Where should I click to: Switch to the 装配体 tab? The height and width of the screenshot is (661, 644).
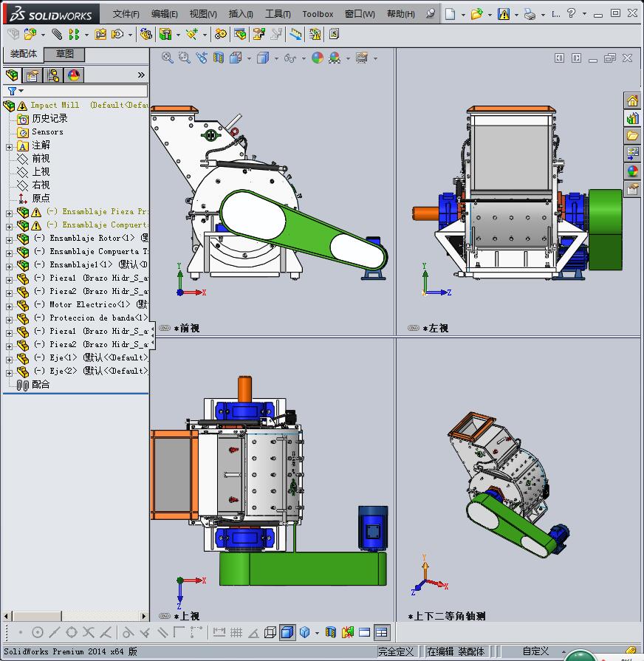pos(24,54)
